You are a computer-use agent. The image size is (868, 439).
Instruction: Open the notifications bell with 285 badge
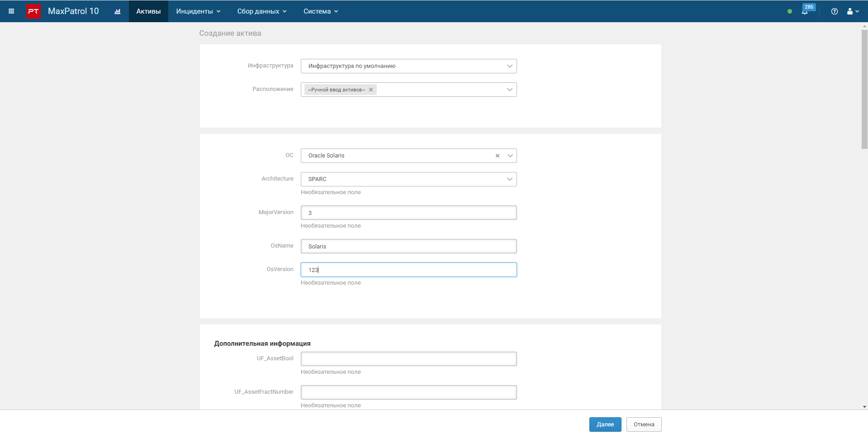(x=805, y=11)
